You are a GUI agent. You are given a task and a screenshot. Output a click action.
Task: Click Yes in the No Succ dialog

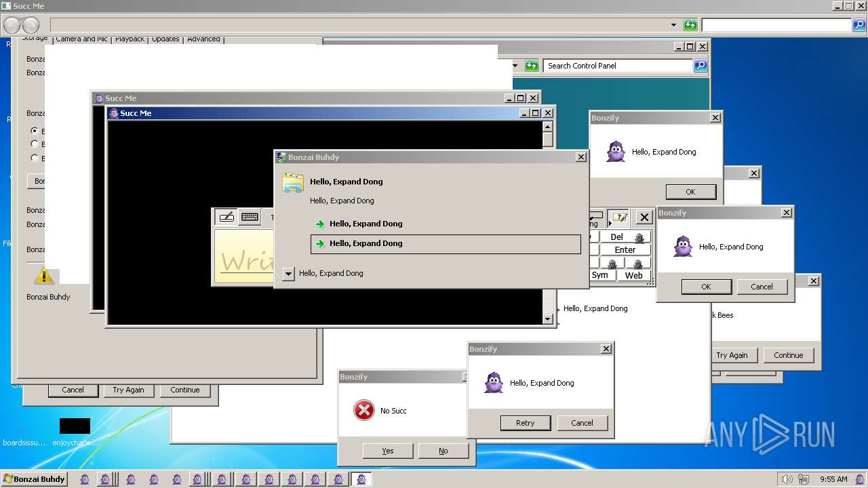click(388, 451)
